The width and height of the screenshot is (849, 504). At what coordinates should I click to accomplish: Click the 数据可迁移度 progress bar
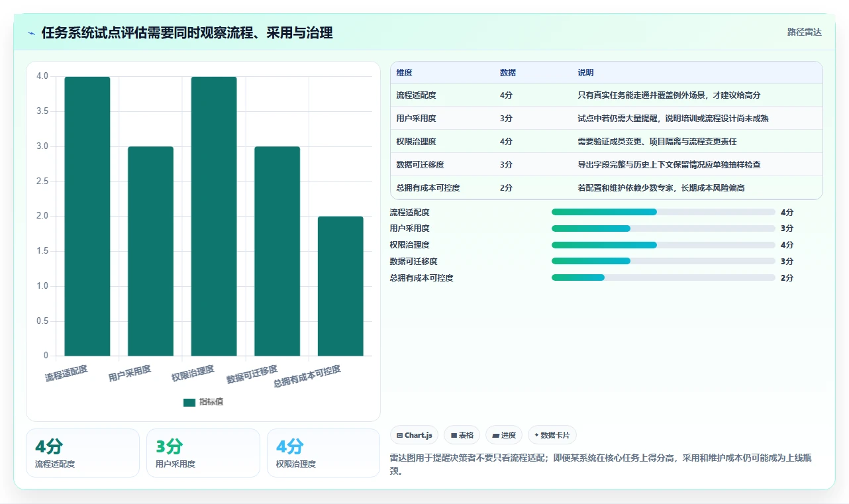(x=663, y=262)
